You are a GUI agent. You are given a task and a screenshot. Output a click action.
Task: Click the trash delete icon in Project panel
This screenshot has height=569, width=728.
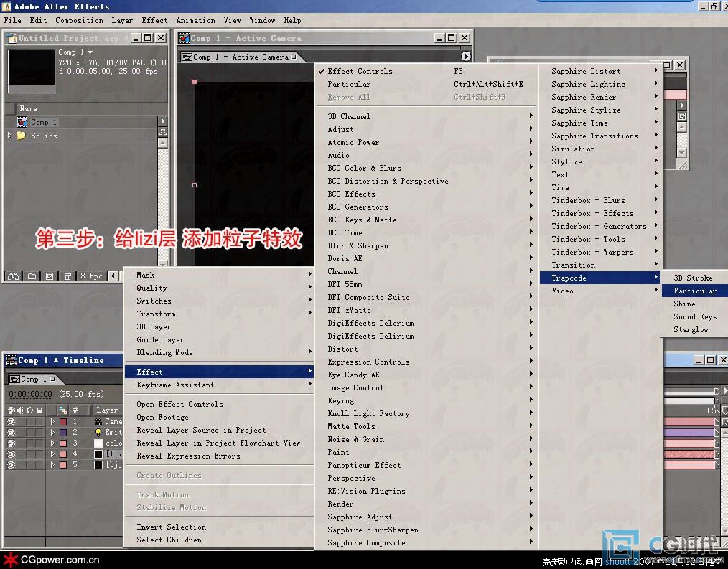[67, 276]
